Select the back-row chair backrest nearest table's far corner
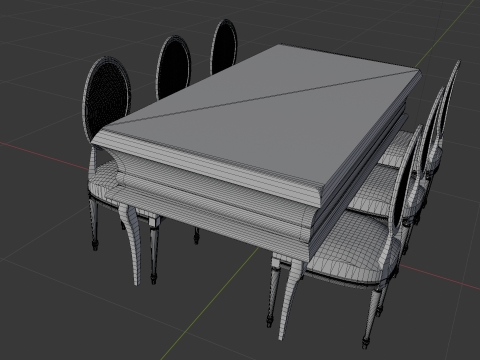 224,47
